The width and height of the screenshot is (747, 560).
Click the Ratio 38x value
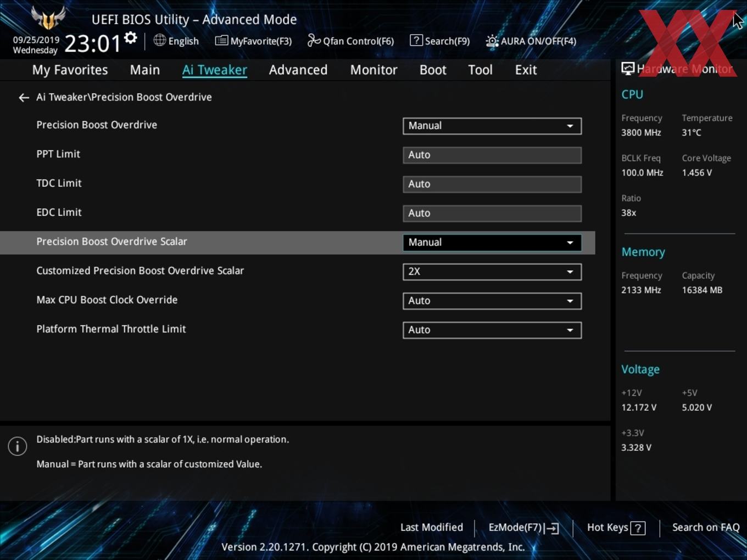pyautogui.click(x=628, y=213)
